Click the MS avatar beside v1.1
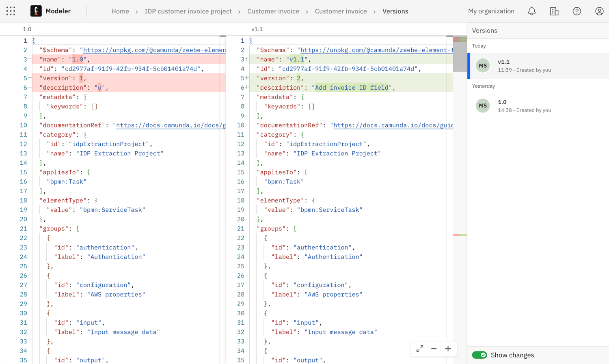 coord(483,65)
